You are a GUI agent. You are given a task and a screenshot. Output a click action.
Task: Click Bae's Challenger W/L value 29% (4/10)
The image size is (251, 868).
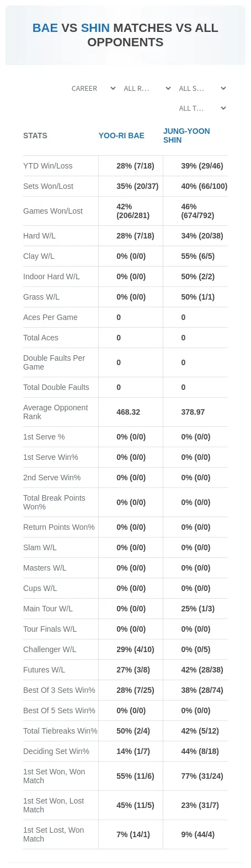pos(135,649)
